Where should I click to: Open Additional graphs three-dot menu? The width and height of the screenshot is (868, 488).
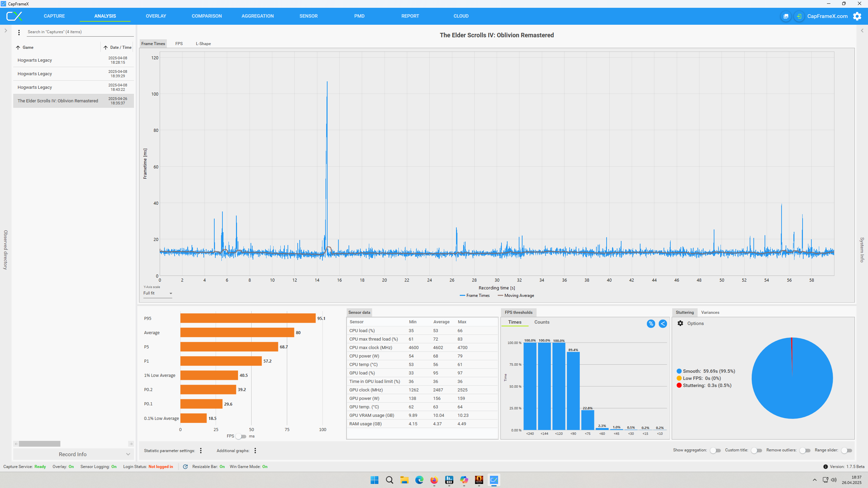(255, 450)
